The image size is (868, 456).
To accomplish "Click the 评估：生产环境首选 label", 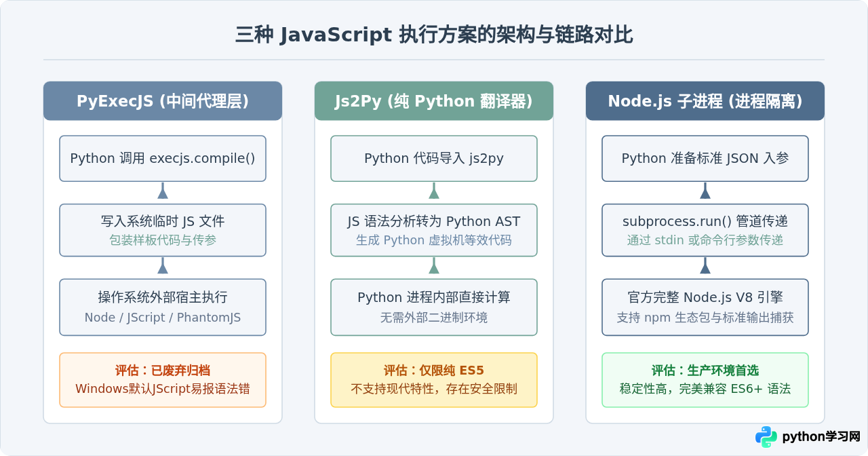I will click(x=705, y=370).
